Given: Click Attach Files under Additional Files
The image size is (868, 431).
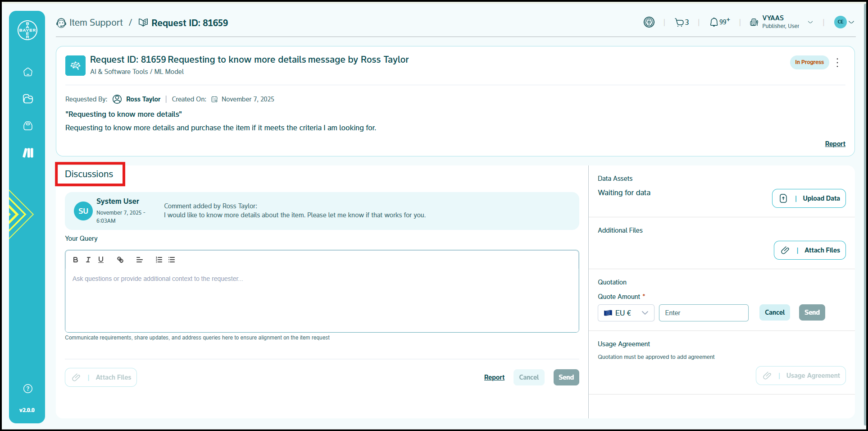Looking at the screenshot, I should pos(809,250).
